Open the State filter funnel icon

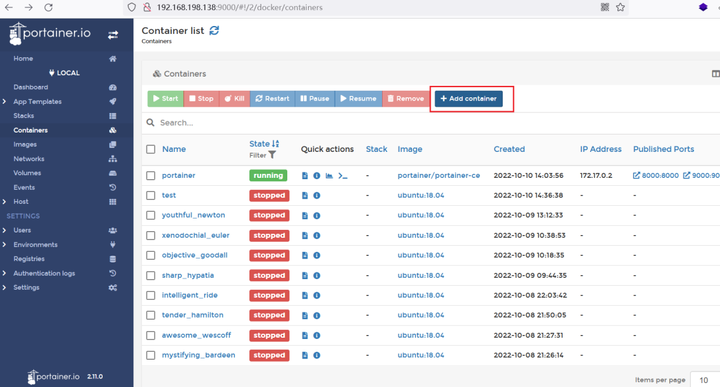(272, 155)
